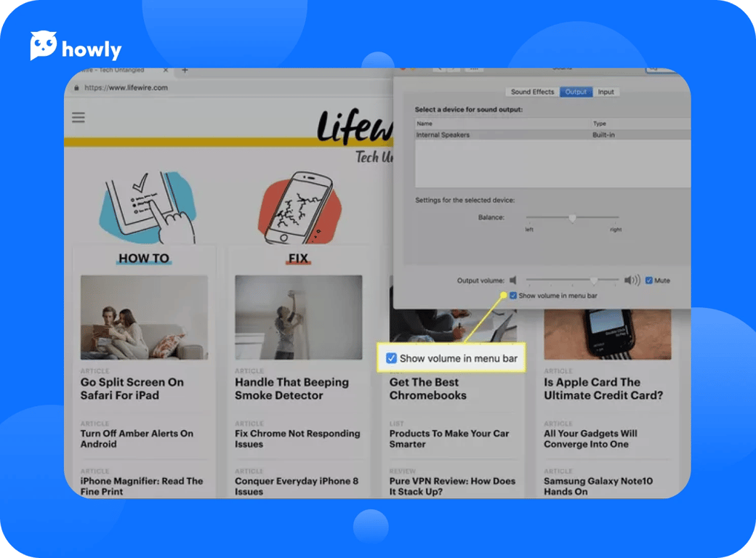The image size is (756, 558).
Task: Switch to the Sound Effects tab
Action: coord(532,92)
